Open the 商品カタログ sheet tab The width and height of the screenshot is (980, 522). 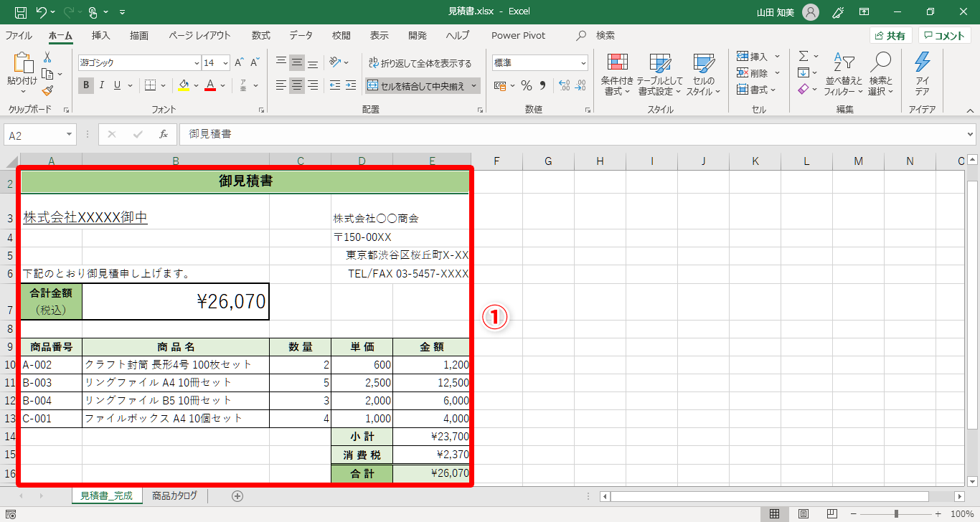coord(174,495)
